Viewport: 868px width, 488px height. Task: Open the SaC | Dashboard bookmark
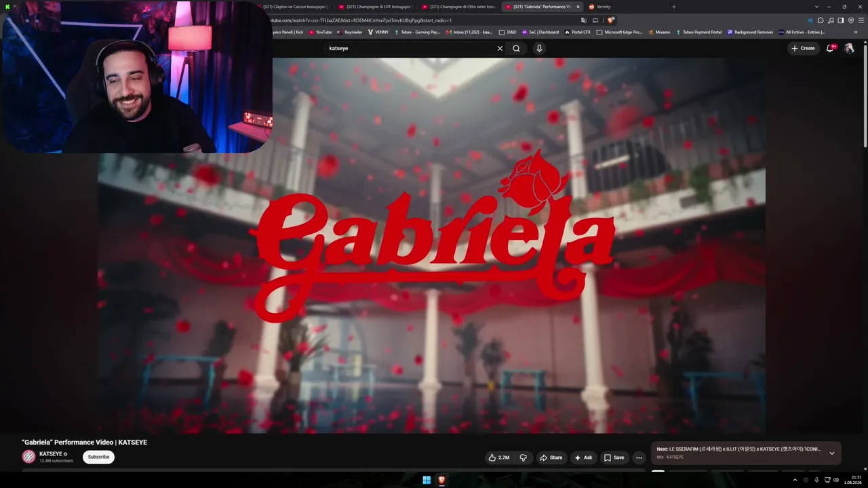(540, 32)
